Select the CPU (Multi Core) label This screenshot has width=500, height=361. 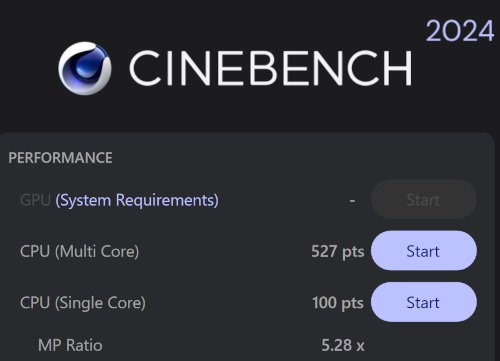79,251
